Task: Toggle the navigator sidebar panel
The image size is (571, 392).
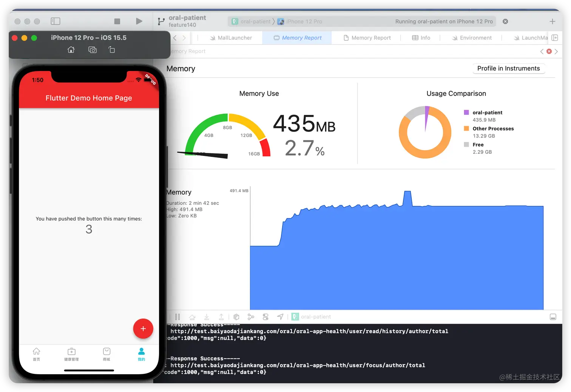Action: [56, 21]
